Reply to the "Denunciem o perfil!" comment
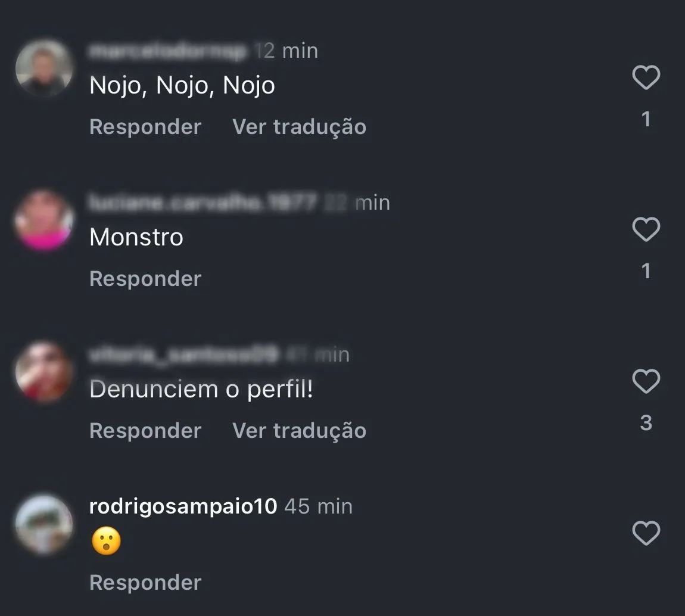 (x=145, y=431)
